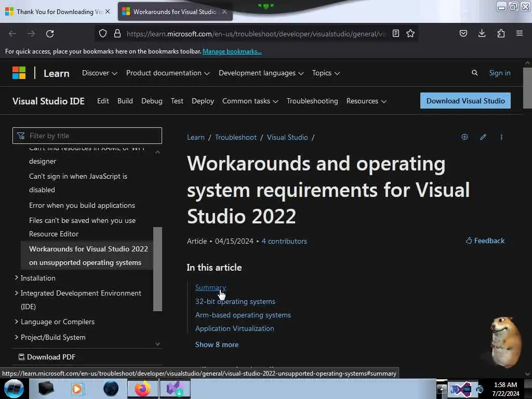The width and height of the screenshot is (532, 399).
Task: Show hidden system tray icons
Action: 442,389
